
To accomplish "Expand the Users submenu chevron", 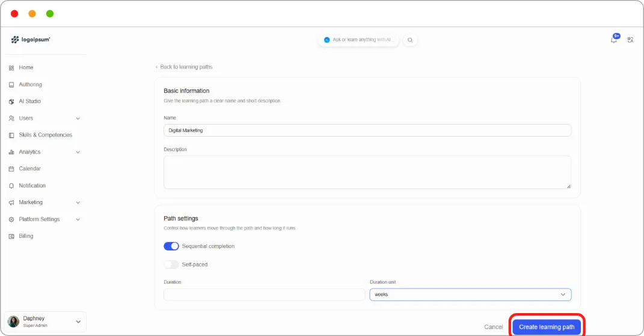I will coord(78,119).
